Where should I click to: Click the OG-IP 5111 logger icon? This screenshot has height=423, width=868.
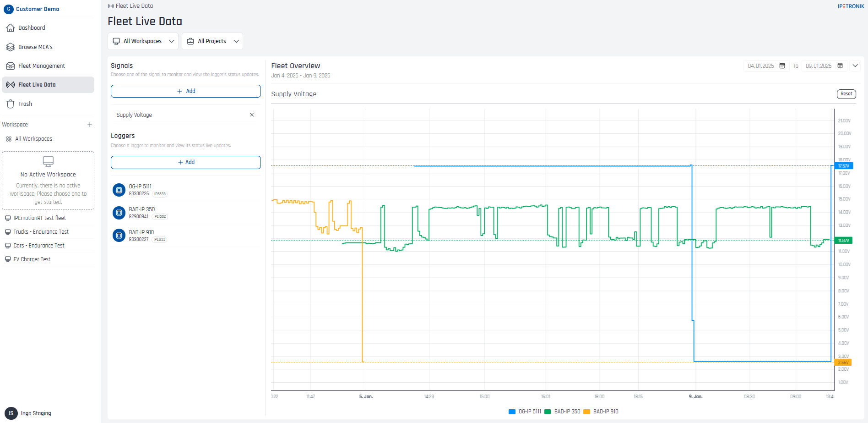[119, 190]
